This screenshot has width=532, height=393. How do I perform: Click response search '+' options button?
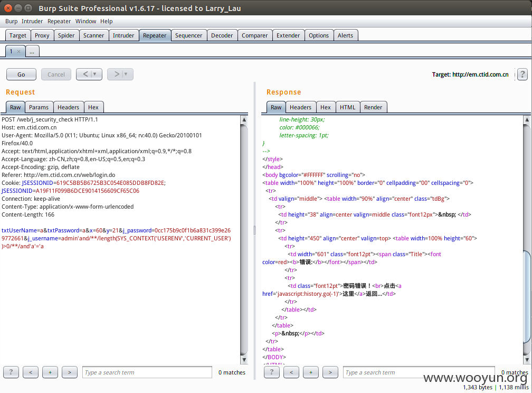pos(311,372)
